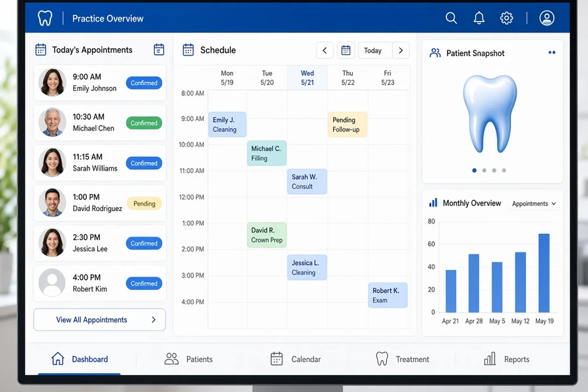Viewport: 588px width, 392px height.
Task: Click the Monthly Overview bar chart icon
Action: [x=433, y=203]
